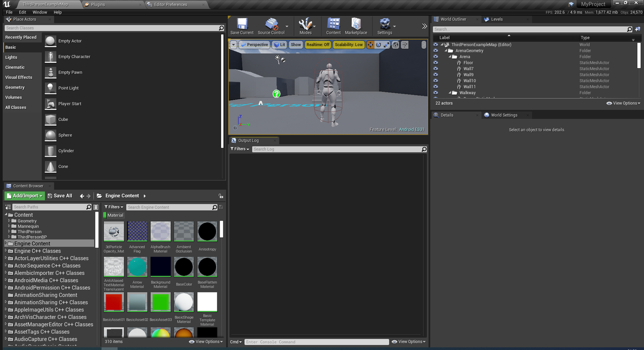Open the Edit menu
Screen dimensions: 644x350
(23, 12)
